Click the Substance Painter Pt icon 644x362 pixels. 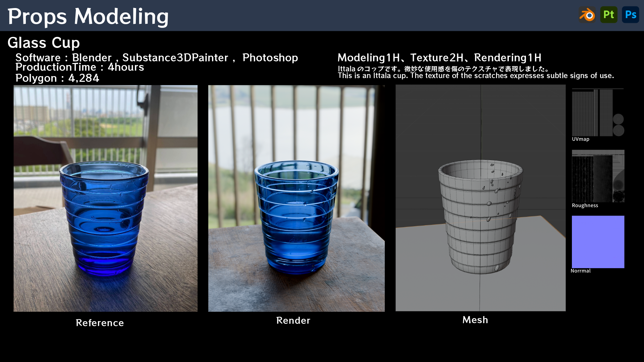[x=609, y=15]
